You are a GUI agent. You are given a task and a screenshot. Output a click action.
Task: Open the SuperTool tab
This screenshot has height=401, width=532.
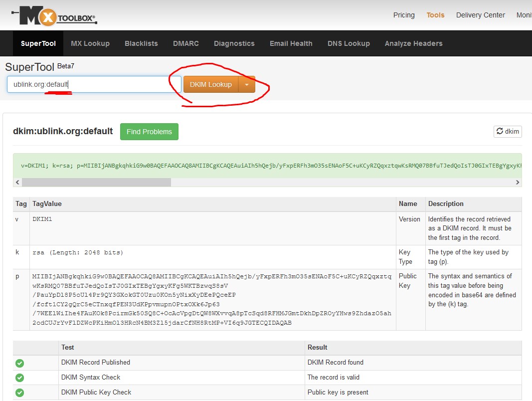(38, 43)
